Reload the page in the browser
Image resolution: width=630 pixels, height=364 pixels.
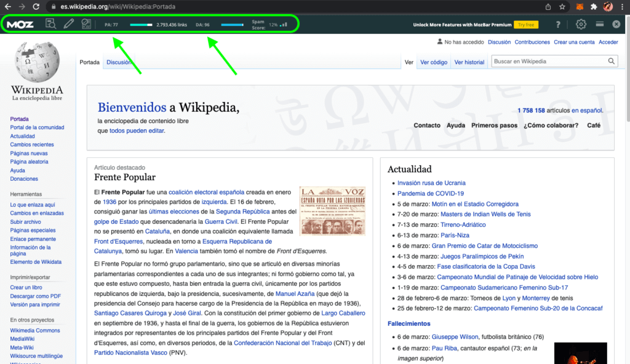click(36, 7)
